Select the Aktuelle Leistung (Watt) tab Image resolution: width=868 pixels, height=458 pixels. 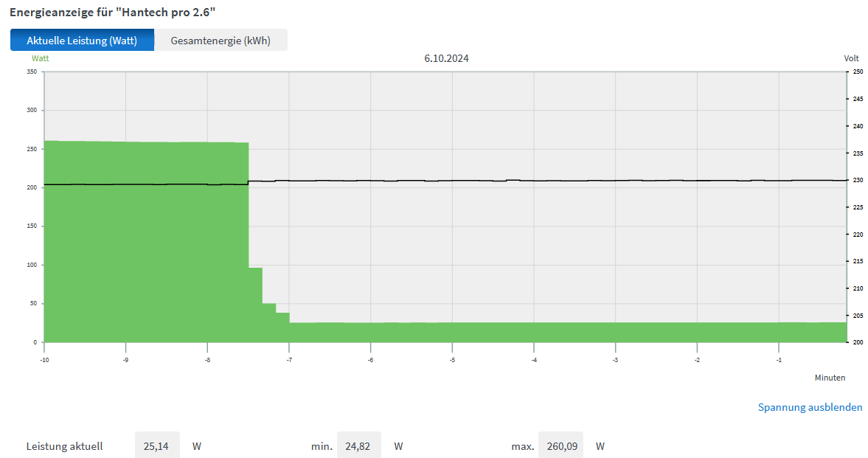click(x=82, y=41)
